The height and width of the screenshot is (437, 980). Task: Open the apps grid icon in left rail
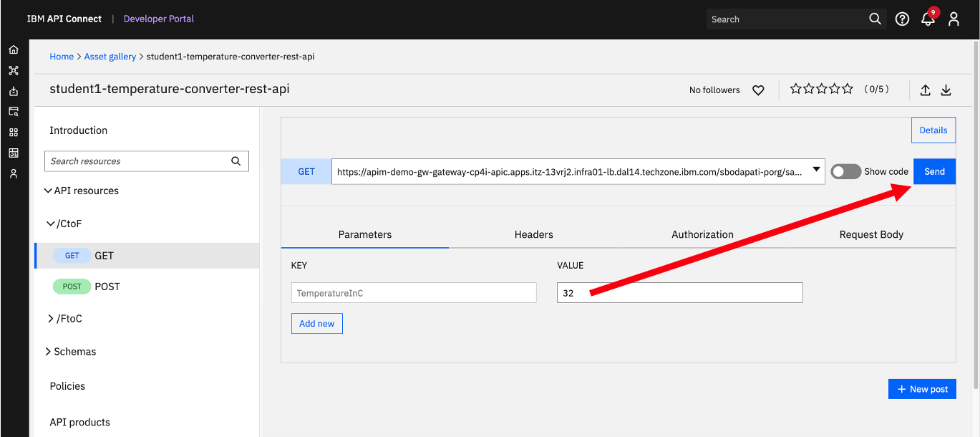[13, 133]
